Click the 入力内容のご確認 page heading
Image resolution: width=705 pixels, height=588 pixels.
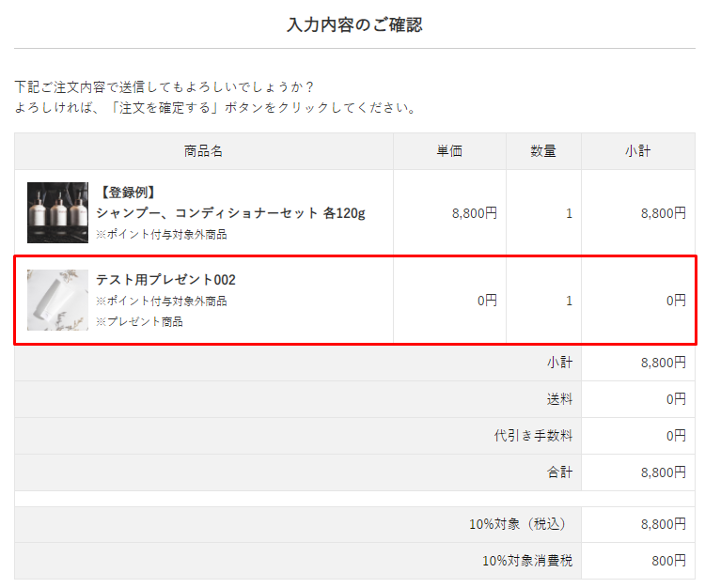coord(353,25)
